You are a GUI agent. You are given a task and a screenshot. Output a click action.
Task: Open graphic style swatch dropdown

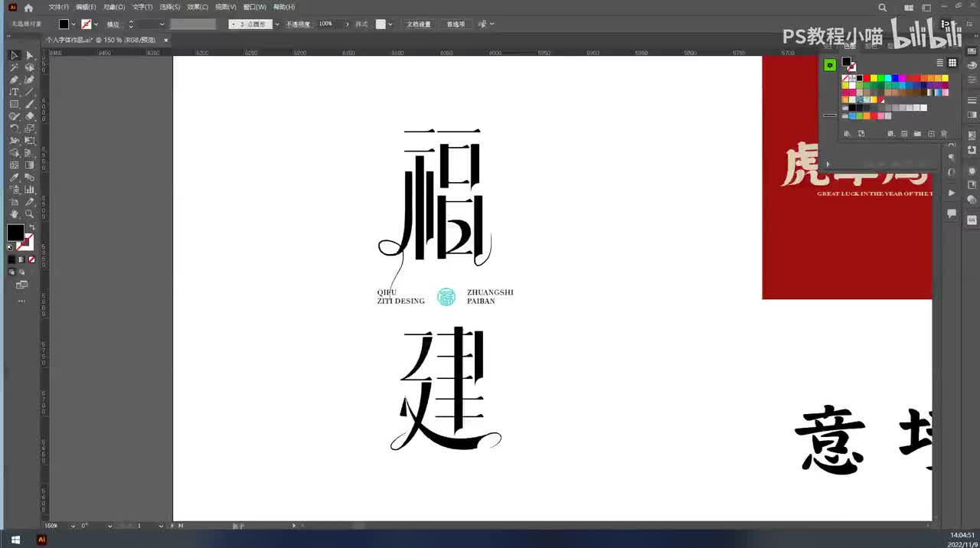(x=390, y=24)
